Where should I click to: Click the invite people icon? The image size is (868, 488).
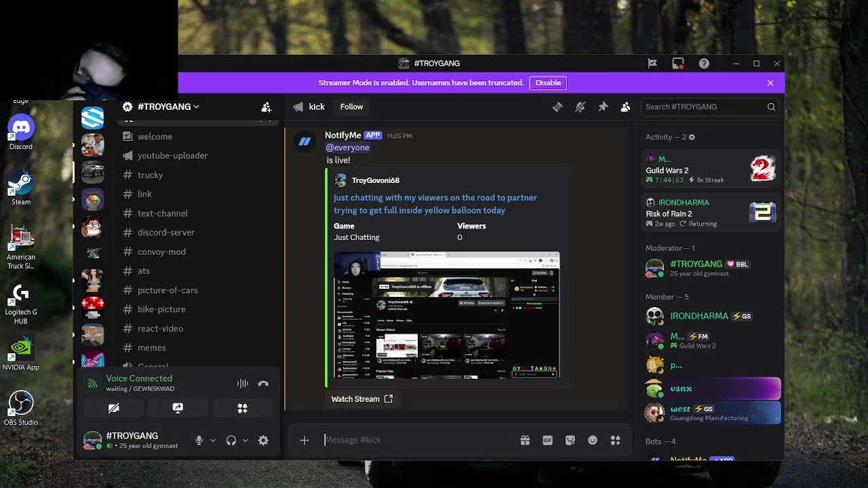pos(266,107)
